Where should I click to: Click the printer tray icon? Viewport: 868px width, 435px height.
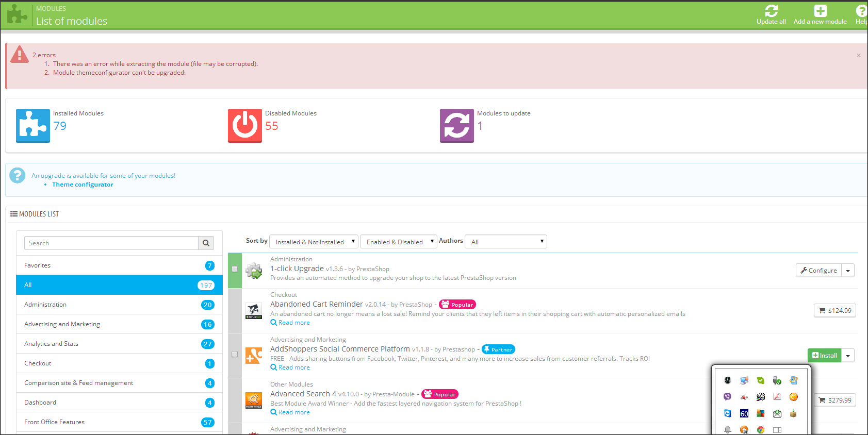tap(761, 397)
